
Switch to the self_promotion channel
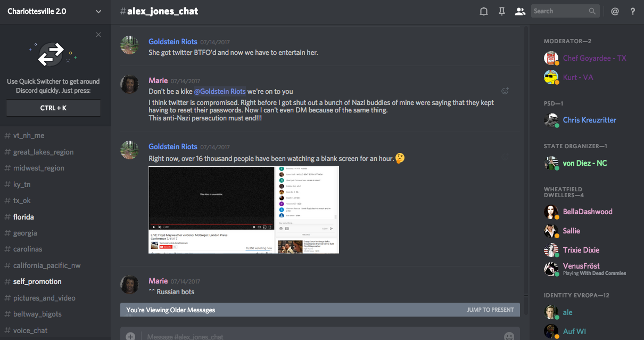tap(37, 281)
